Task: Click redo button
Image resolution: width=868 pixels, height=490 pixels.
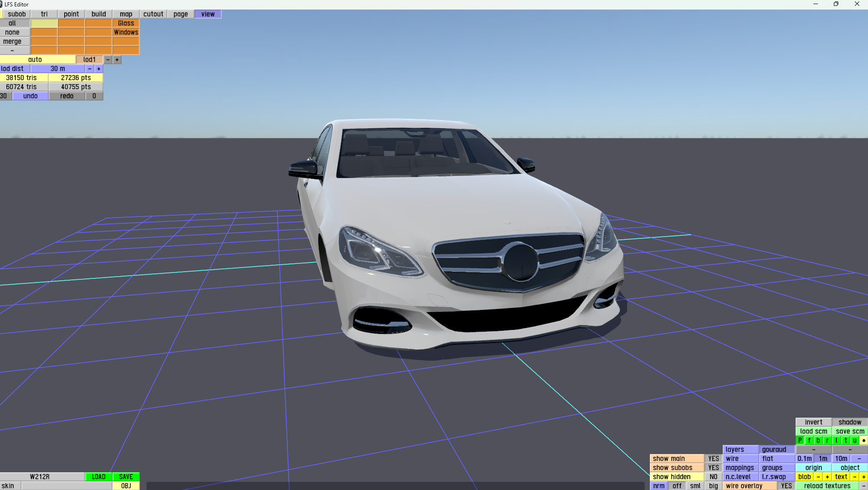Action: click(x=67, y=96)
